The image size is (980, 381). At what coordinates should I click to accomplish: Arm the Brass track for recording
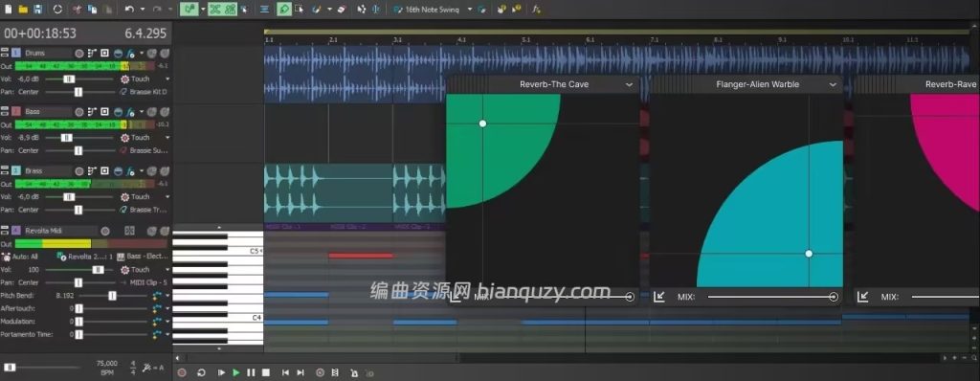pyautogui.click(x=79, y=170)
